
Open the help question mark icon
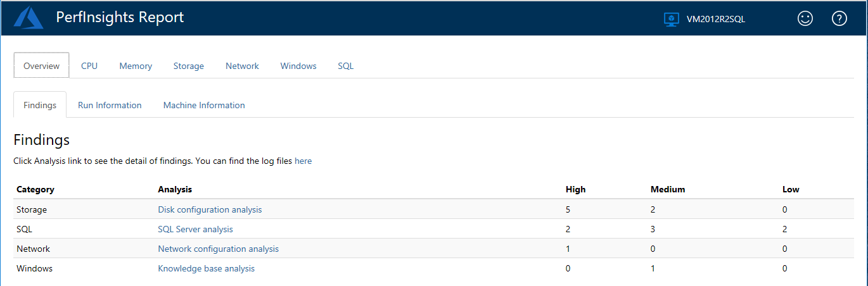tap(839, 19)
